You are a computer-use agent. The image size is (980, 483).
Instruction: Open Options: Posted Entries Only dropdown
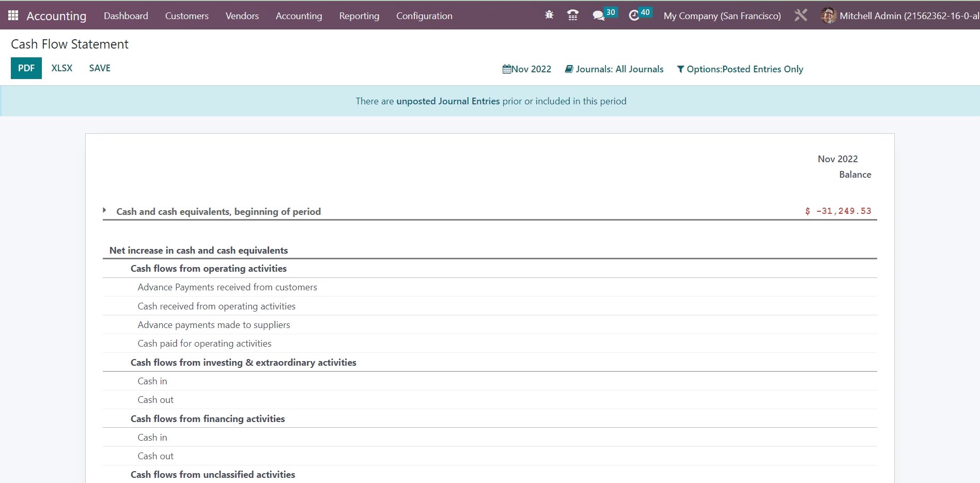pos(740,69)
